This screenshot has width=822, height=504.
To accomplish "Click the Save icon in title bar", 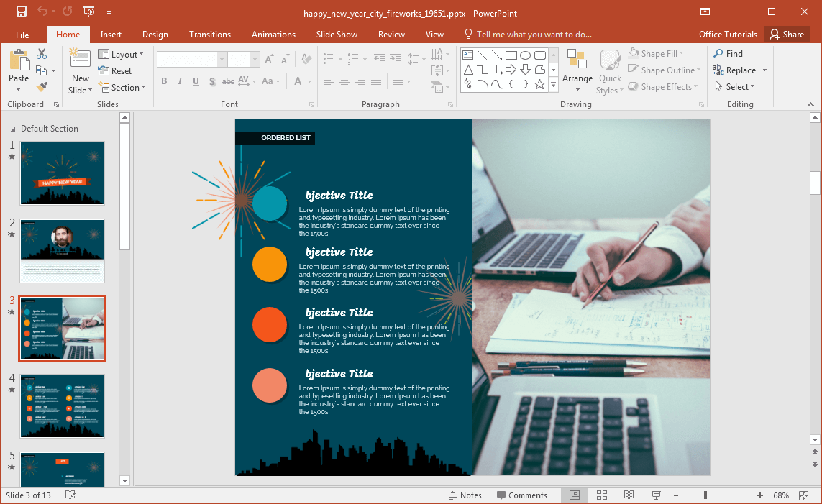I will pos(22,12).
